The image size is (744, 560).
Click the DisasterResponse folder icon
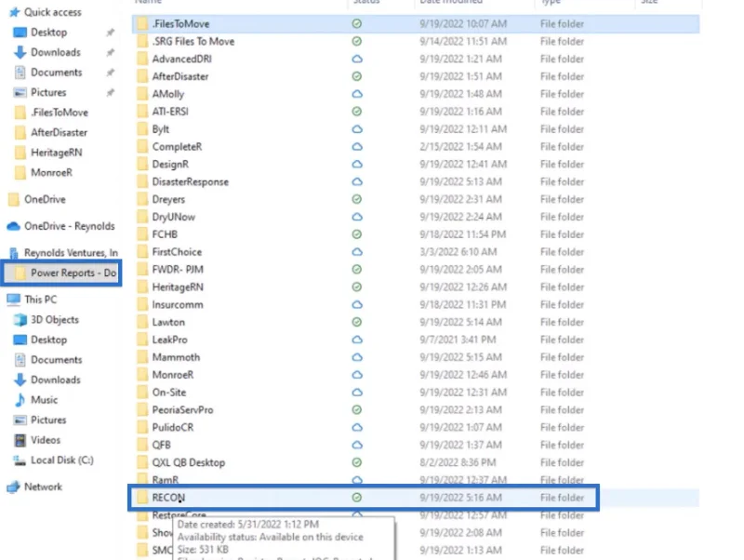tap(142, 181)
